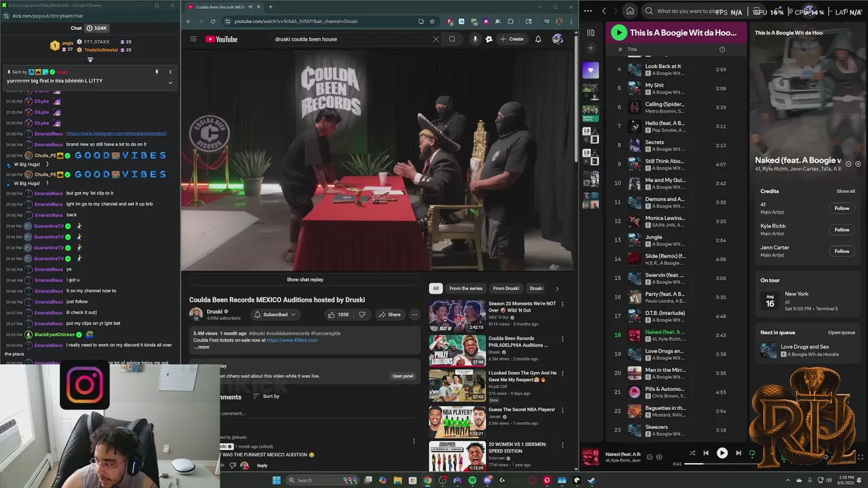Image resolution: width=868 pixels, height=488 pixels.
Task: Reload the YouTube page in Chrome
Action: point(212,21)
